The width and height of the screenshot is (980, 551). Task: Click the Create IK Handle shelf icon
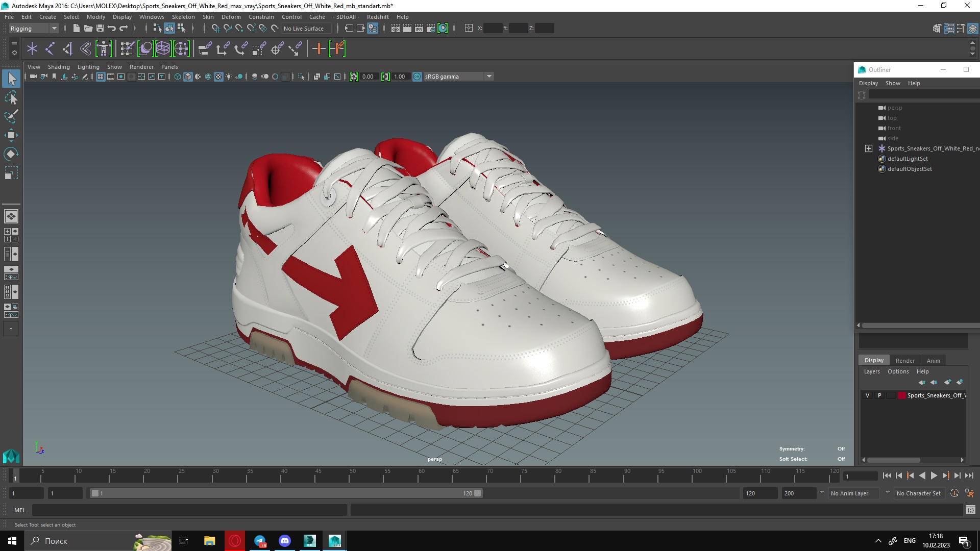point(68,49)
